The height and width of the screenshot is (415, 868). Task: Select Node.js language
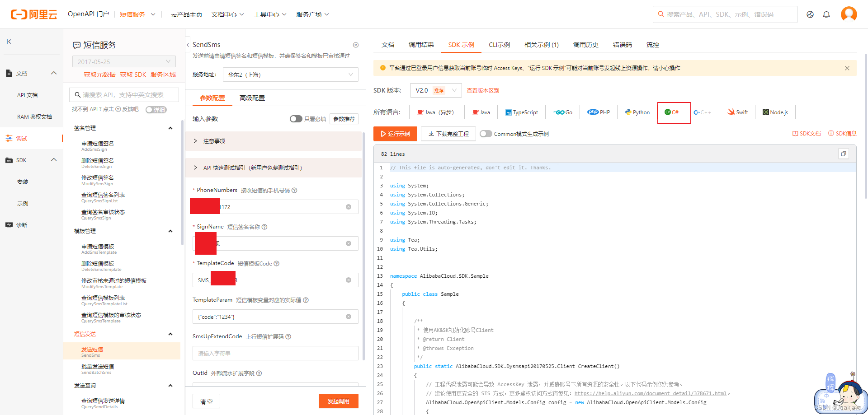[775, 112]
